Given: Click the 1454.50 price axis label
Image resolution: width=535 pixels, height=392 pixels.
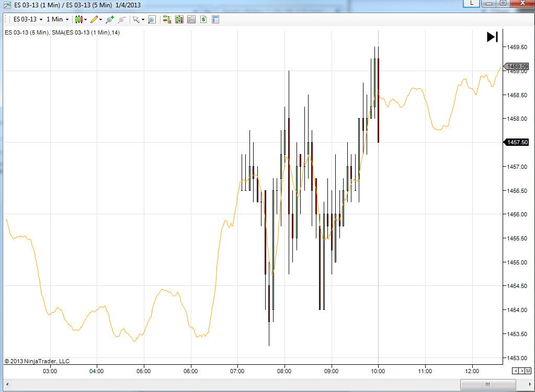Looking at the screenshot, I should click(x=517, y=286).
